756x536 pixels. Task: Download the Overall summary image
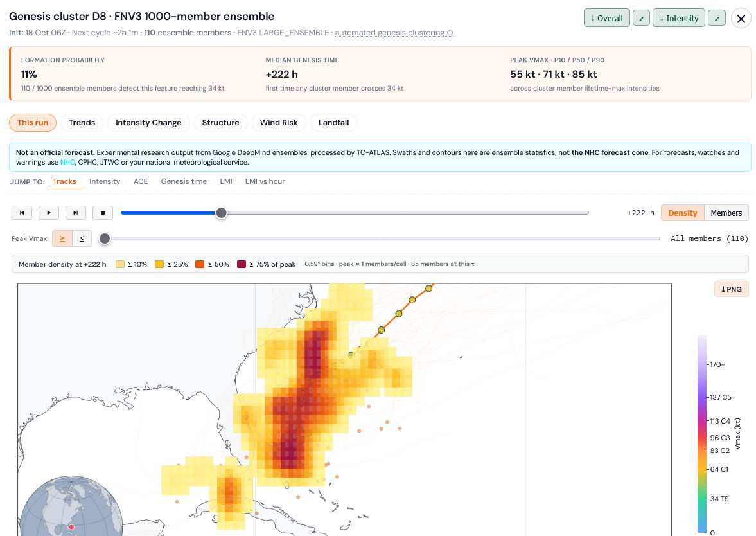click(x=606, y=18)
